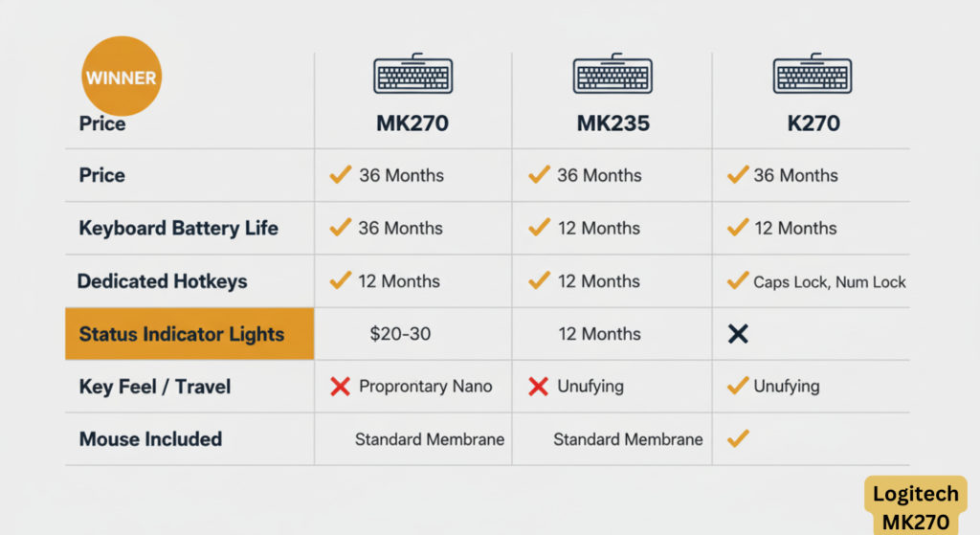Click the checkmark in MK270 Keyboard Battery Life row
Screen dimensions: 980x535
click(339, 228)
